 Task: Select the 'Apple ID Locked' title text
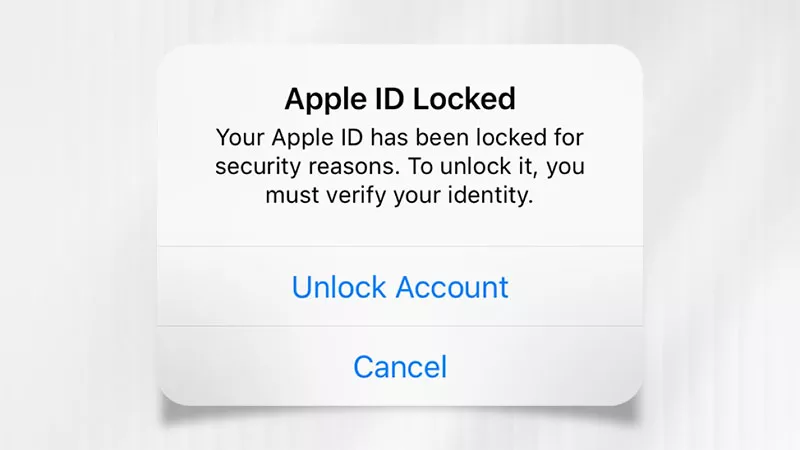[x=400, y=98]
